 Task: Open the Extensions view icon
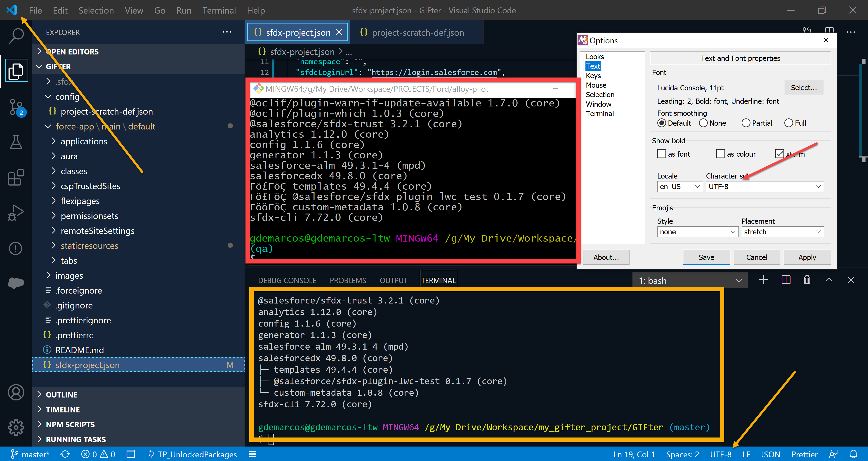[16, 177]
